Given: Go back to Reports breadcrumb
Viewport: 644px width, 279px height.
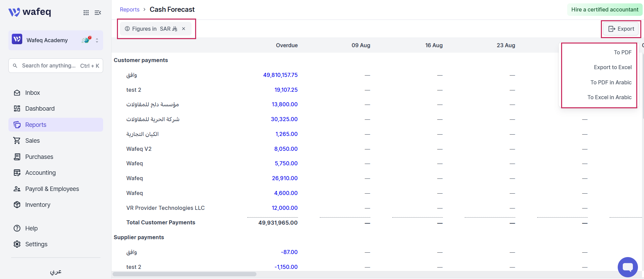Looking at the screenshot, I should 130,9.
